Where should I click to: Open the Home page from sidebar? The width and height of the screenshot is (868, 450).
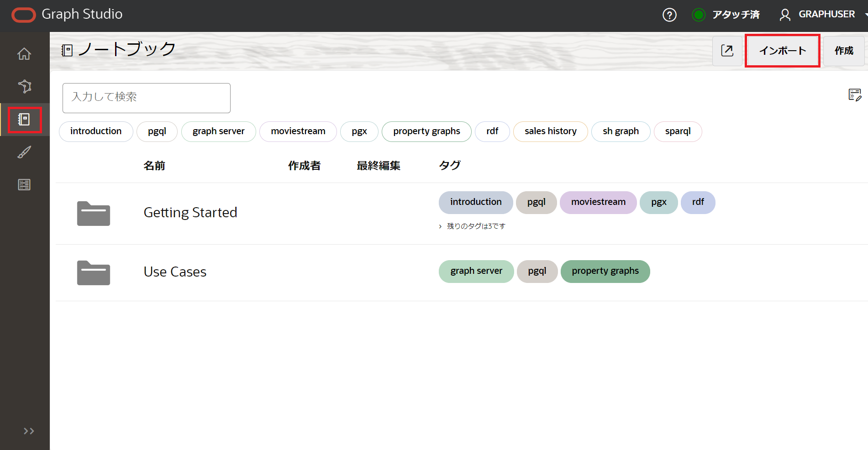point(24,54)
